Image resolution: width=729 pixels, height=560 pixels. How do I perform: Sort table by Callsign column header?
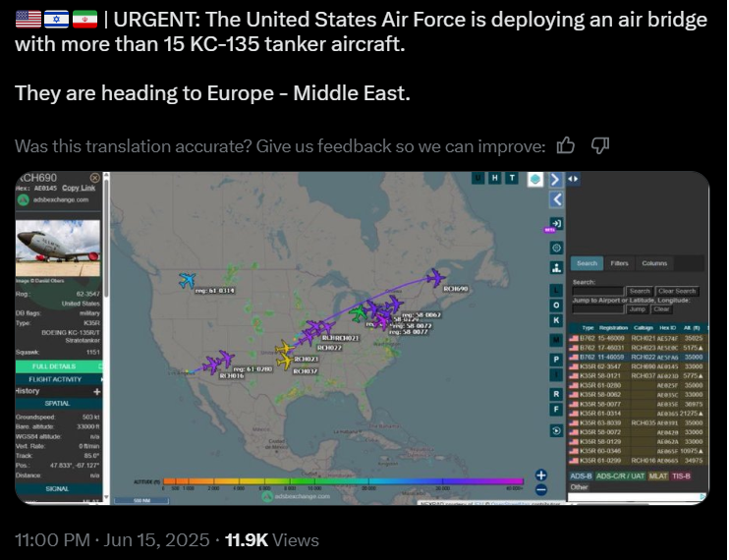pyautogui.click(x=644, y=328)
